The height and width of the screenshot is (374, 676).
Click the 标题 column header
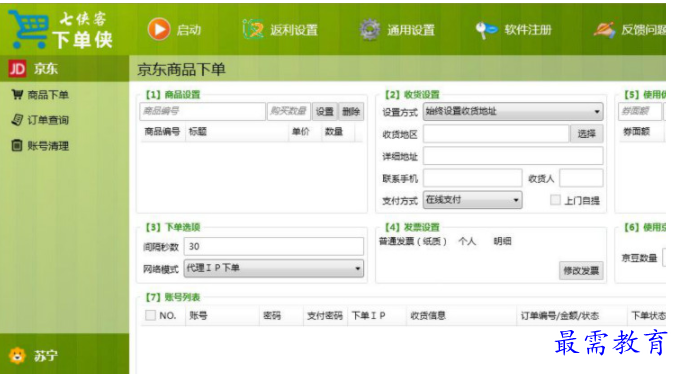(x=198, y=131)
